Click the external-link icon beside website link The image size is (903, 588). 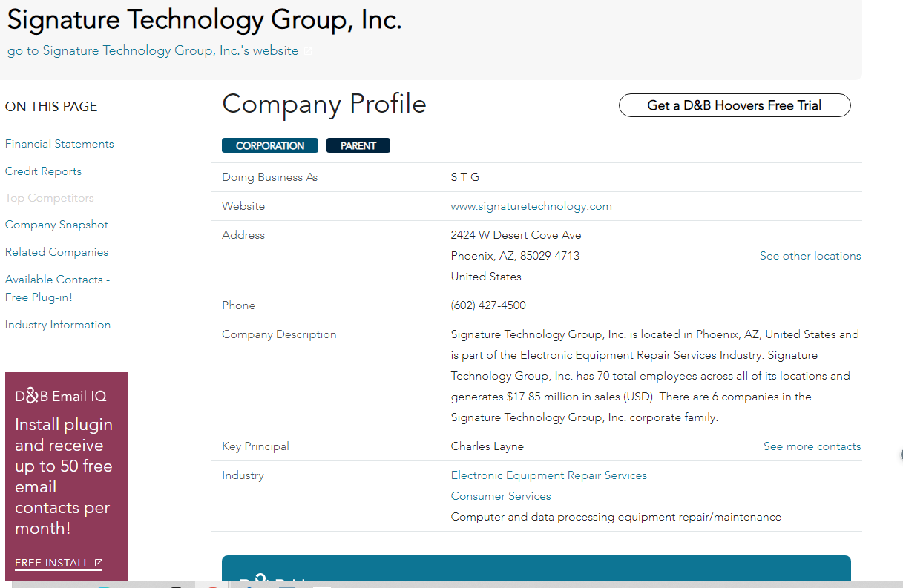307,51
